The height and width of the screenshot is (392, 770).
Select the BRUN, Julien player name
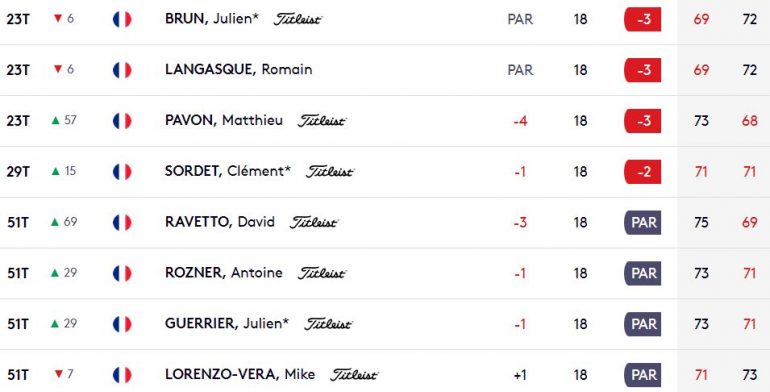coord(212,19)
